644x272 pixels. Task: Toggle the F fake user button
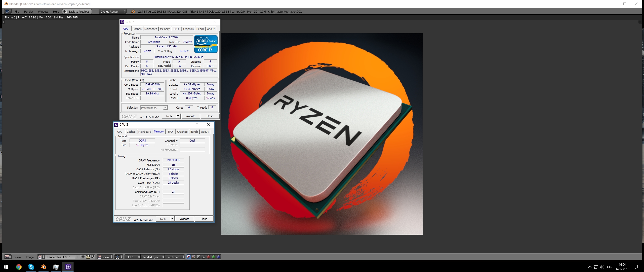coord(77,257)
